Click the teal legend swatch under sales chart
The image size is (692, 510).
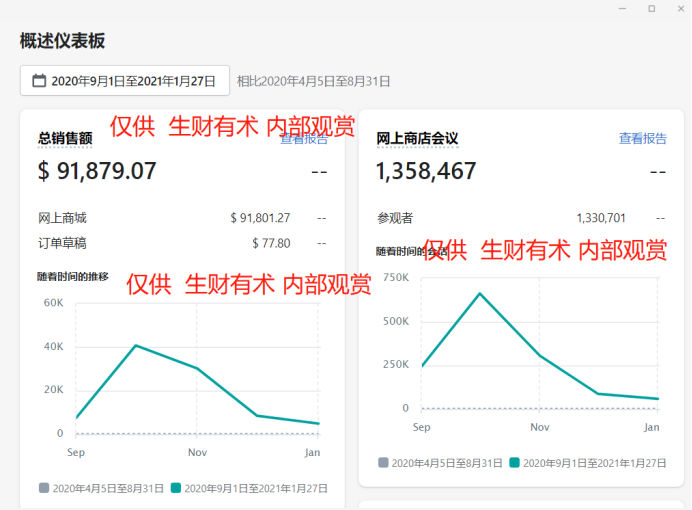(176, 488)
